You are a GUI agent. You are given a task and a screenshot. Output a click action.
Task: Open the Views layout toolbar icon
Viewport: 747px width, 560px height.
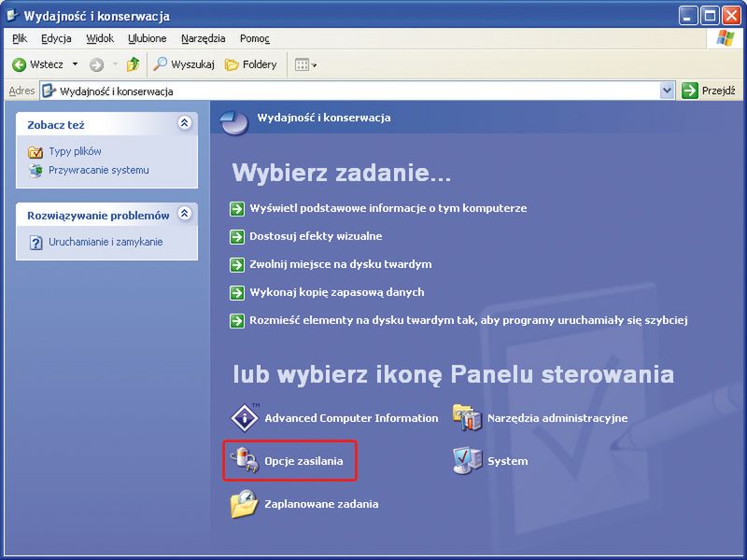point(305,64)
